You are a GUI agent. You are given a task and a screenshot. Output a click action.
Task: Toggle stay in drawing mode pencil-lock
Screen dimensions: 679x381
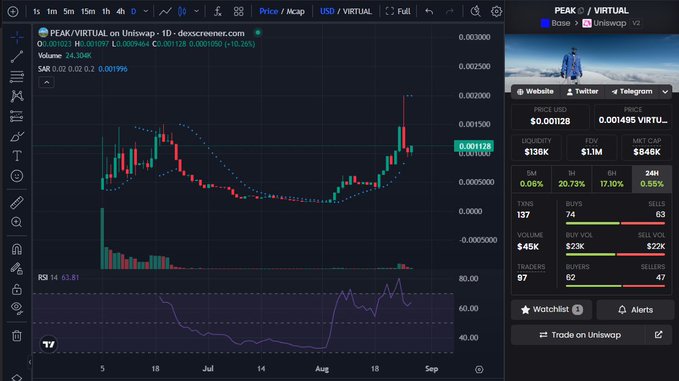tap(17, 269)
